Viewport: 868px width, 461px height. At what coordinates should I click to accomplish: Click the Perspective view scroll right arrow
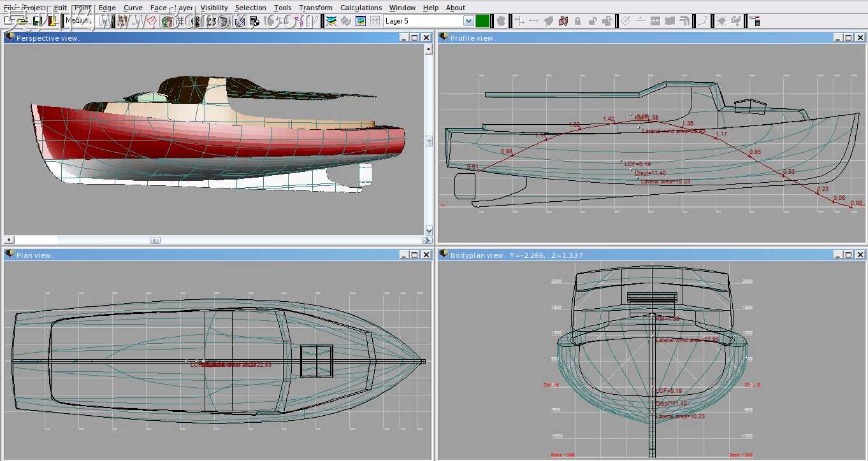427,240
